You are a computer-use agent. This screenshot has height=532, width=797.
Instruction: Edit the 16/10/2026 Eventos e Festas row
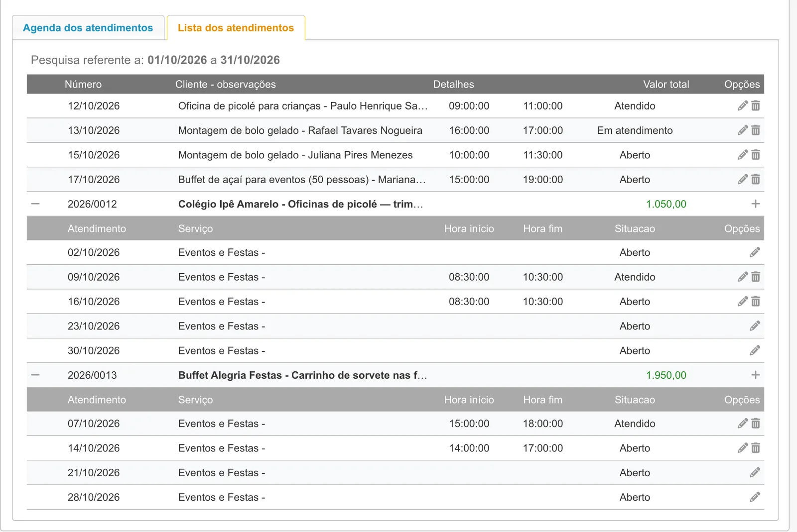coord(743,301)
